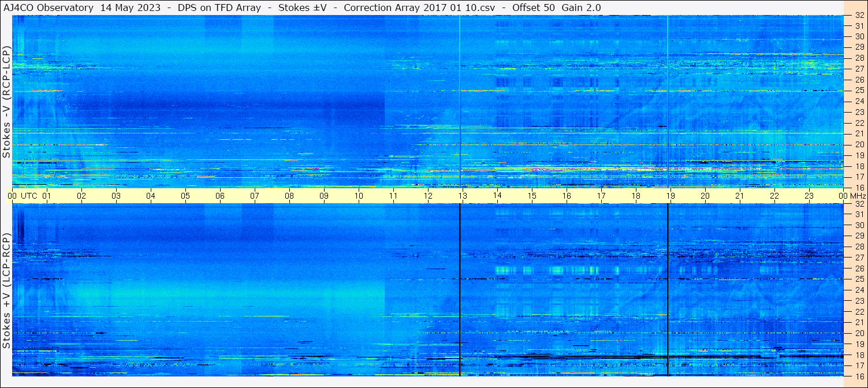Click the MHz unit label on time axis

(x=858, y=196)
